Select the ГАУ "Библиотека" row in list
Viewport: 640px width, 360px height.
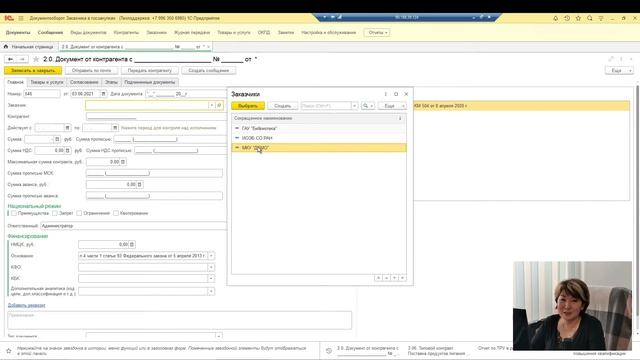[x=319, y=128]
